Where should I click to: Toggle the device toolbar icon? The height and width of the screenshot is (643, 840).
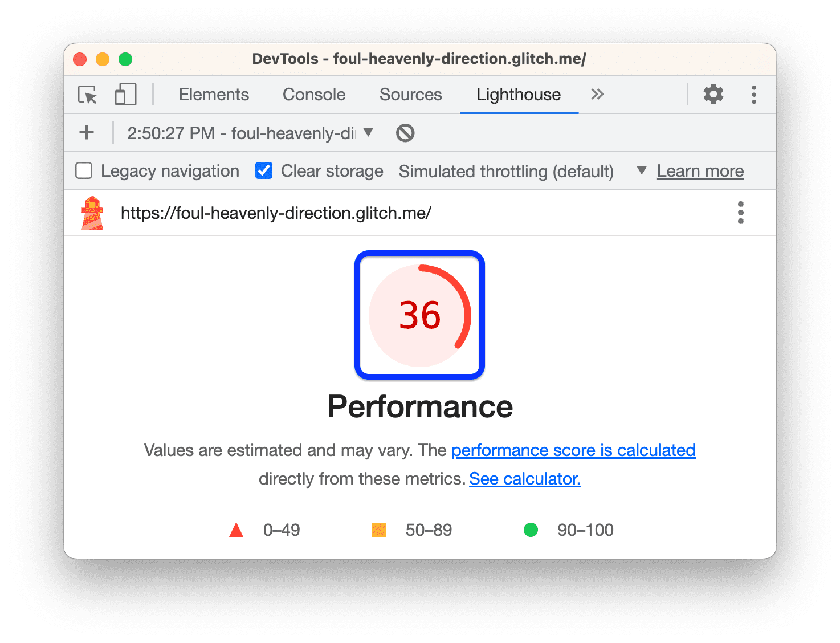click(x=125, y=95)
